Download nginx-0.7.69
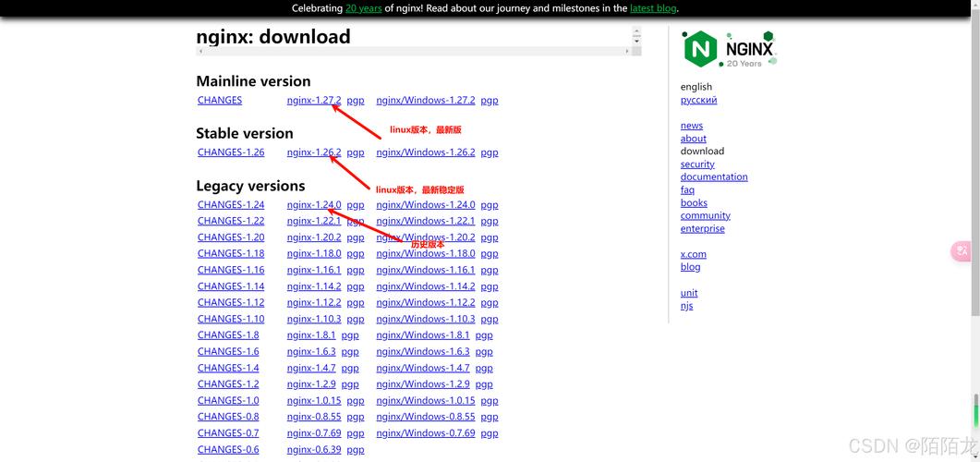The width and height of the screenshot is (980, 462). coord(314,432)
